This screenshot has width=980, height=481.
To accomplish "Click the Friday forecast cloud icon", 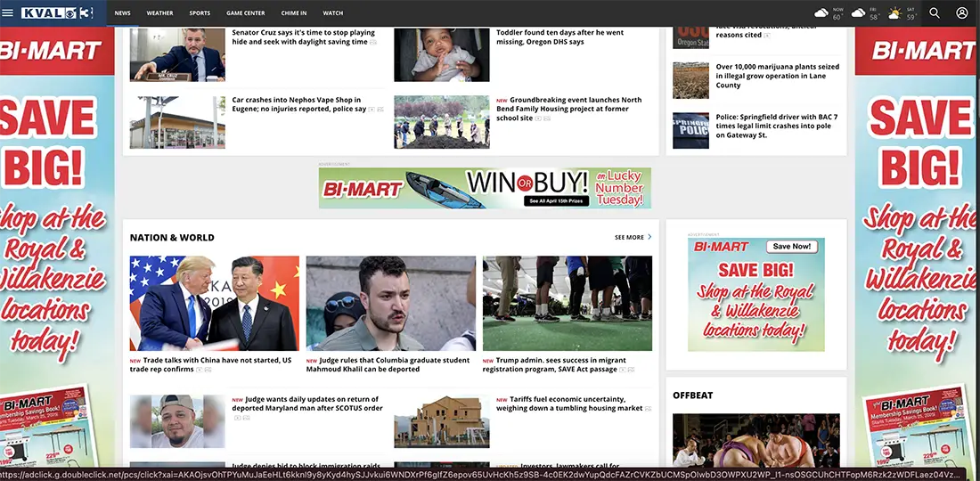I will 858,12.
